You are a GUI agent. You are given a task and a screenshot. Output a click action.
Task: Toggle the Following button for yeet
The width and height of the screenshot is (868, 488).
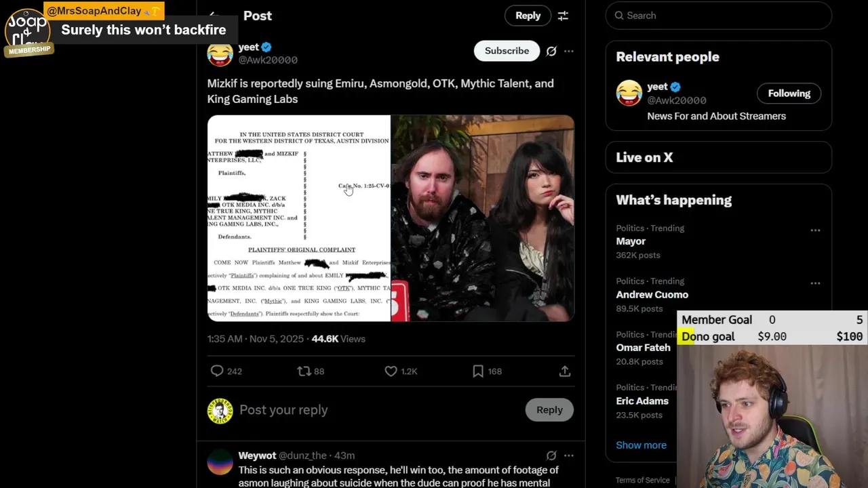(x=789, y=94)
